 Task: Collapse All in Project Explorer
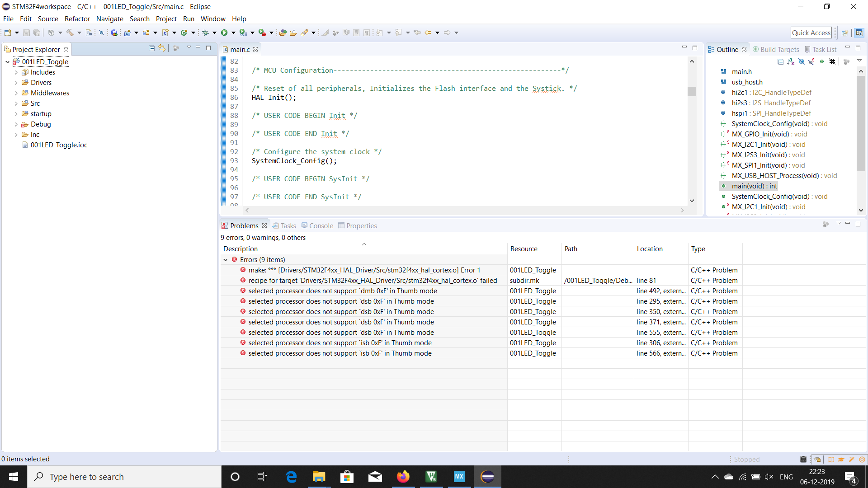tap(152, 48)
